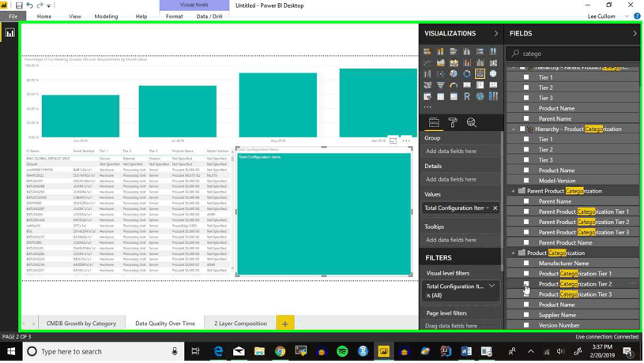This screenshot has height=363, width=644.
Task: Select the Scatter chart visualization
Action: click(440, 74)
